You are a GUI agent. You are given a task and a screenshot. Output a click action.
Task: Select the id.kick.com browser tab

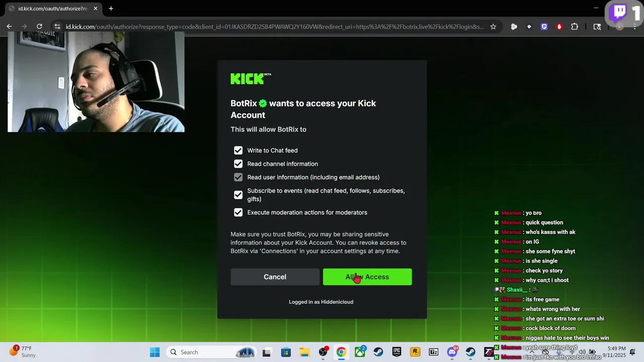[52, 9]
